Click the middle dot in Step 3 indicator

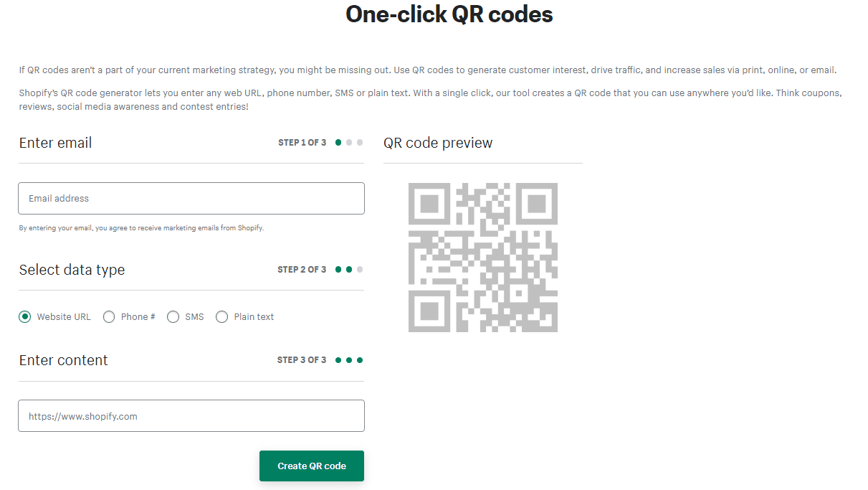pyautogui.click(x=348, y=359)
